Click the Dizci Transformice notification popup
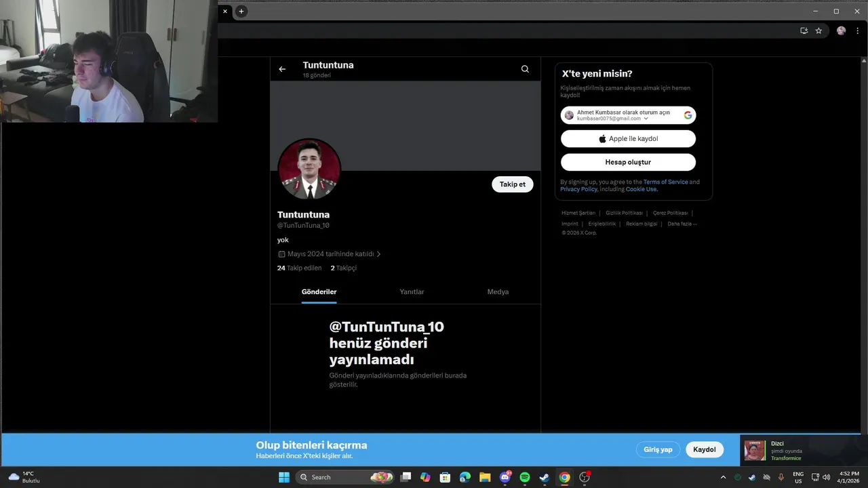This screenshot has width=868, height=488. pos(804,451)
